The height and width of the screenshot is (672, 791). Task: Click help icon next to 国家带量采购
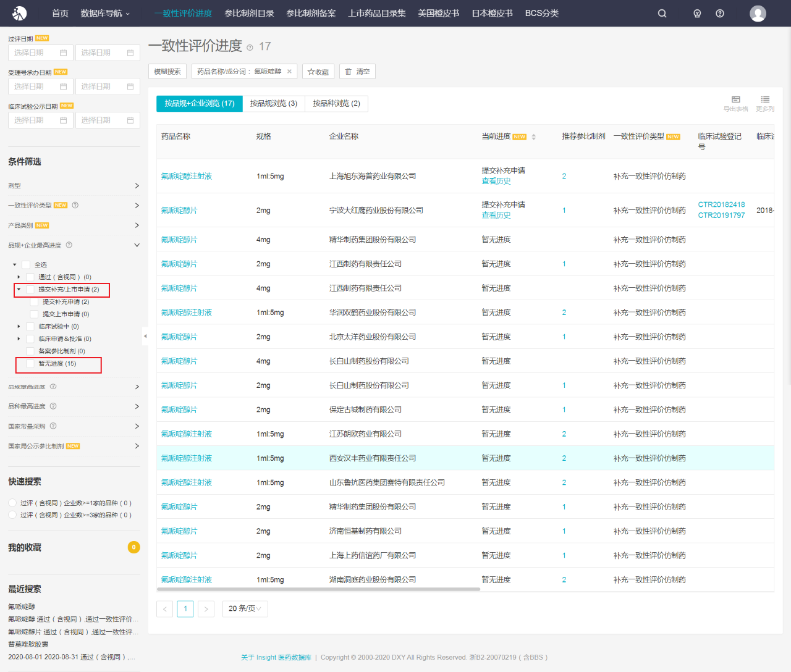53,426
